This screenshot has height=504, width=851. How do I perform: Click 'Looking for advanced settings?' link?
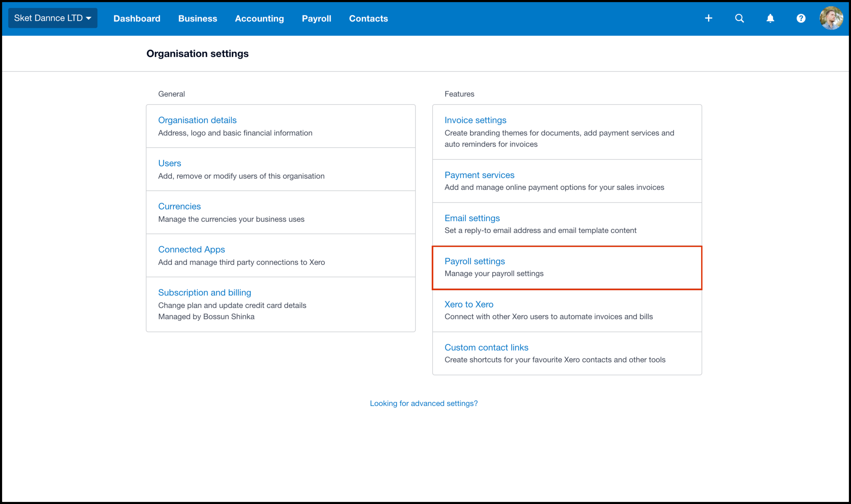pyautogui.click(x=423, y=404)
